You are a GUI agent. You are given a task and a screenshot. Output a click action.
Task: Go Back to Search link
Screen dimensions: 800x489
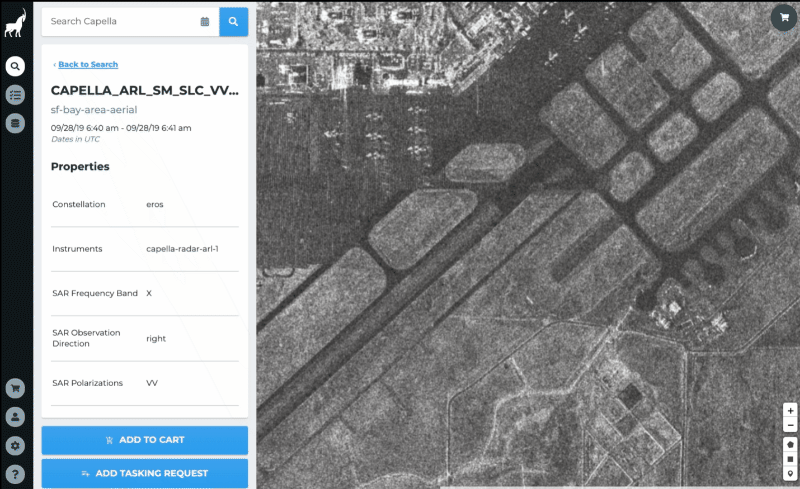click(88, 64)
